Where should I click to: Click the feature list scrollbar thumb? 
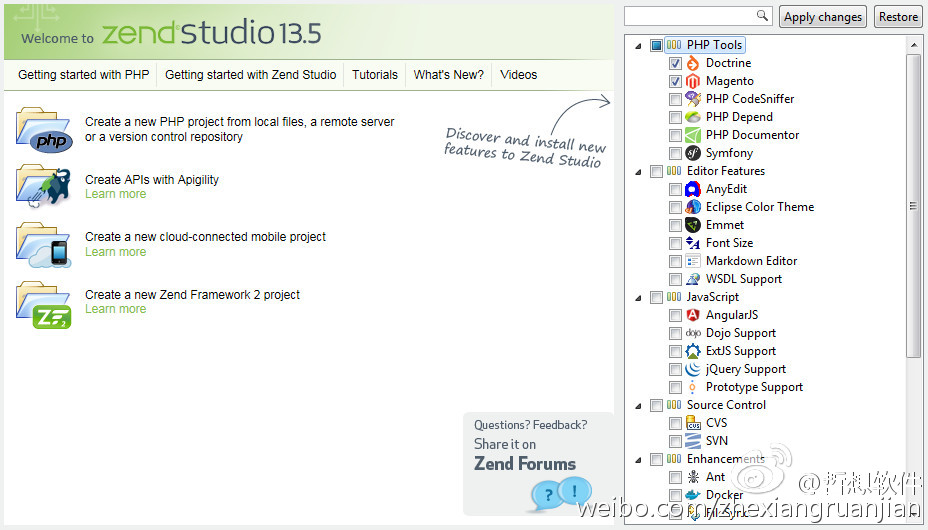(913, 205)
